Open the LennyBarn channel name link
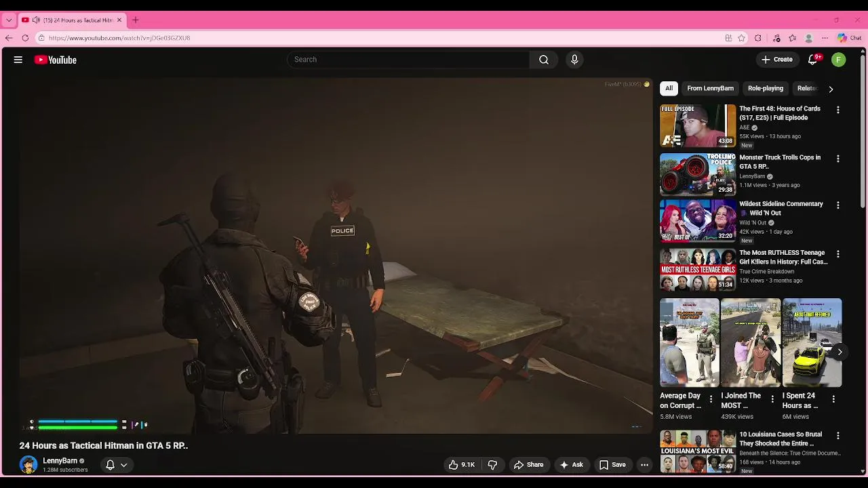 point(60,461)
